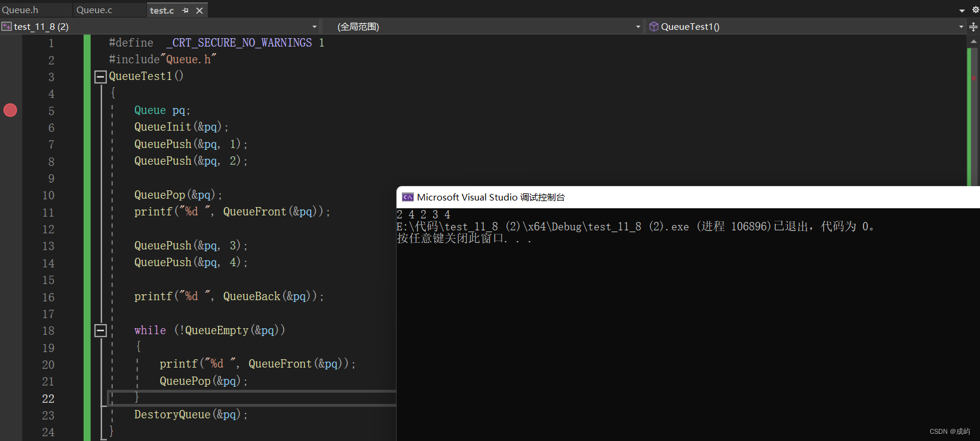The height and width of the screenshot is (441, 980).
Task: Click line number 24 in the gutter
Action: 48,432
